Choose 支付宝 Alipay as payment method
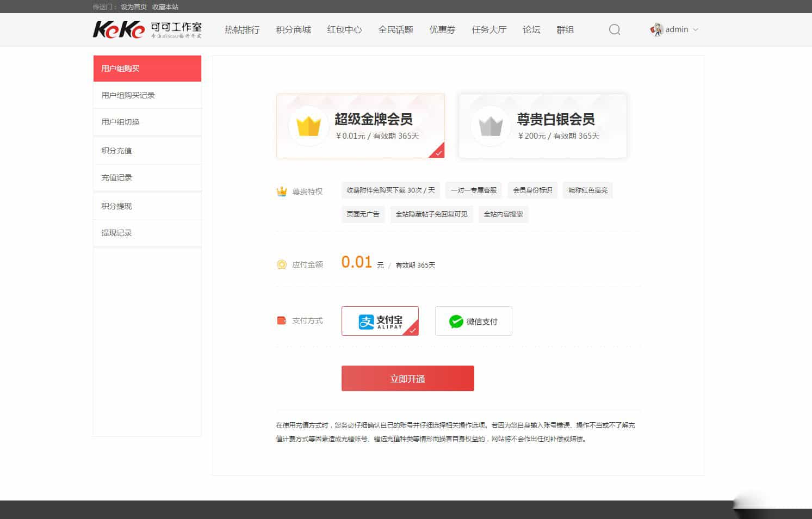 tap(380, 321)
